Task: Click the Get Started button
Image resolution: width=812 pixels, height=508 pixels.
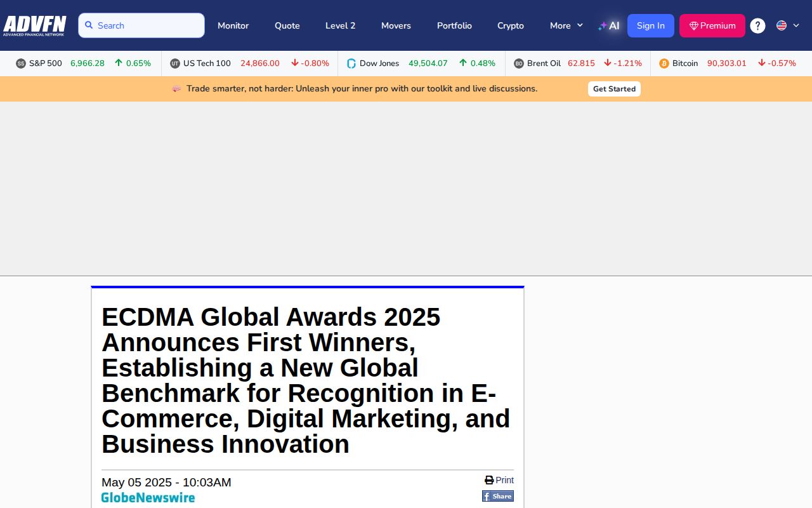Action: 614,89
